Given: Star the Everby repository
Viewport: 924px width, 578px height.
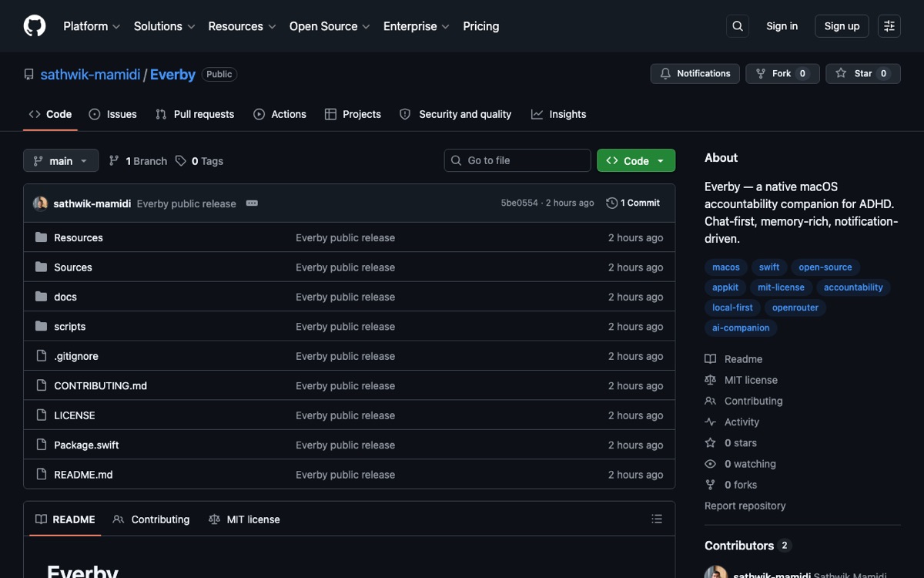Looking at the screenshot, I should (x=863, y=74).
